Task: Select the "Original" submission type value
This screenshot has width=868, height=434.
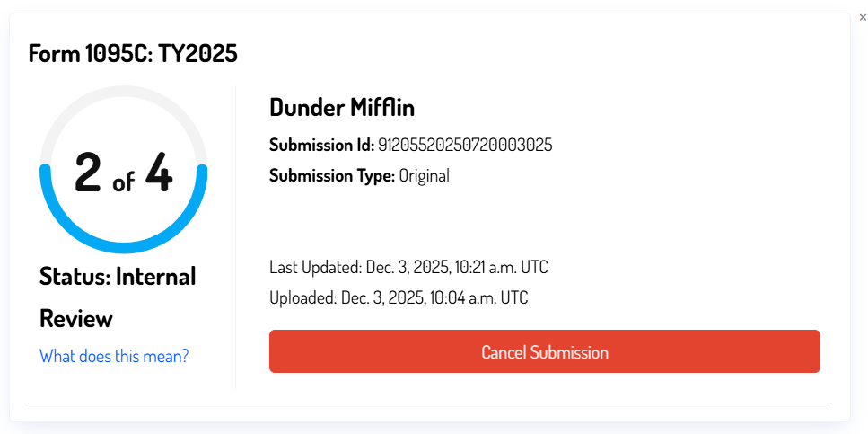Action: (424, 176)
